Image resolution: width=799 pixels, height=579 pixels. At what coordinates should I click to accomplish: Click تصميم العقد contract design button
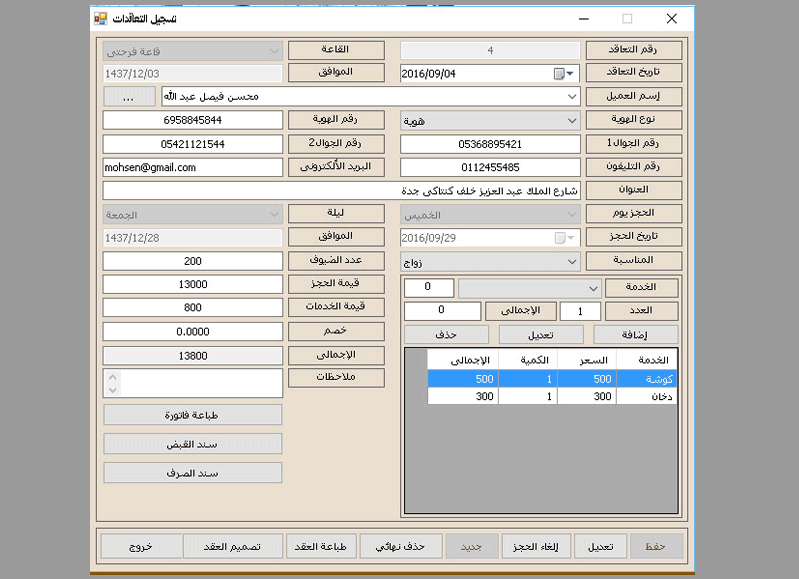coord(232,546)
